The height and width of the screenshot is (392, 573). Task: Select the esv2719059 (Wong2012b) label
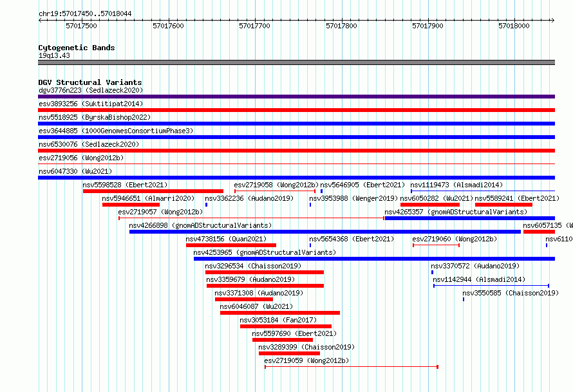[306, 360]
